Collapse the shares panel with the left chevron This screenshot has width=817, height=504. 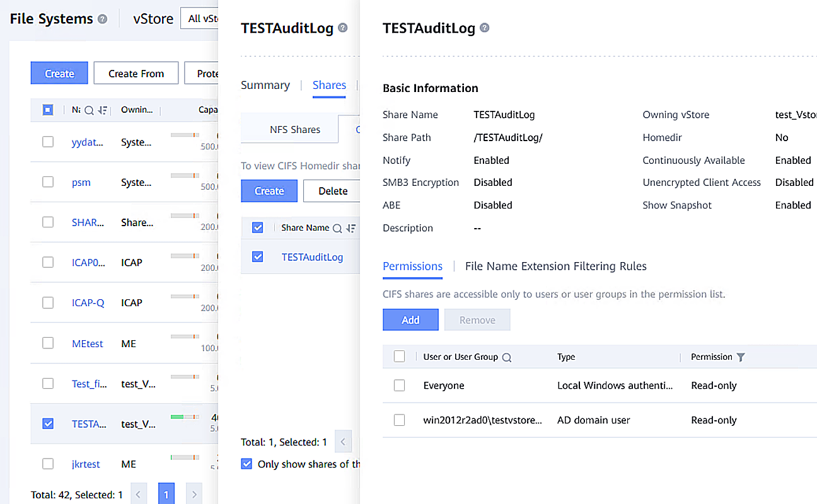point(343,442)
